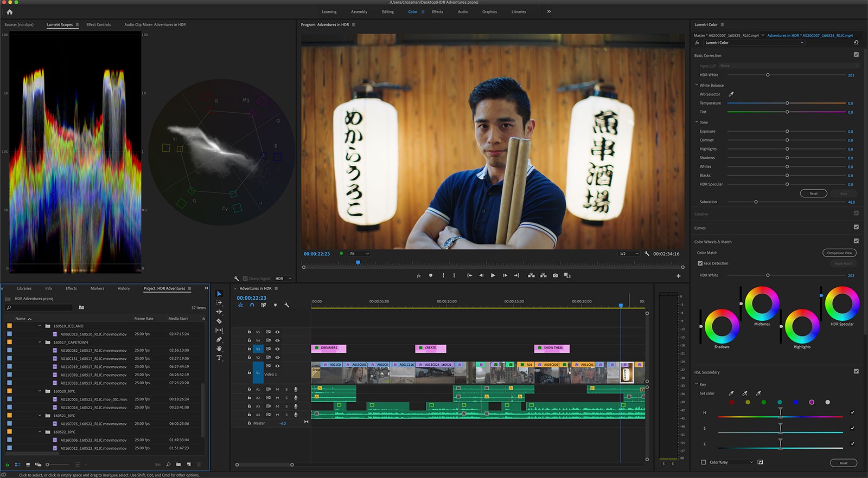Open the Fit zoom level dropdown
868x478 pixels.
click(359, 254)
